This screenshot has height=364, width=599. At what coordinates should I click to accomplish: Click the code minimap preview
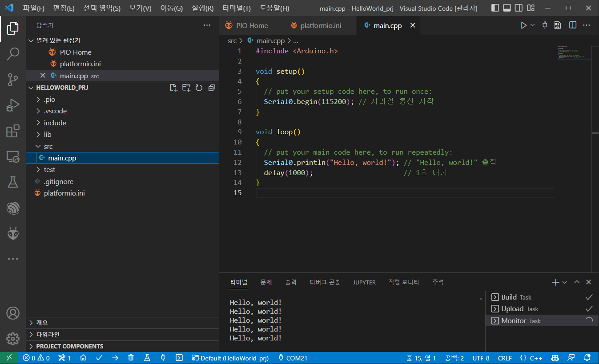pyautogui.click(x=575, y=52)
